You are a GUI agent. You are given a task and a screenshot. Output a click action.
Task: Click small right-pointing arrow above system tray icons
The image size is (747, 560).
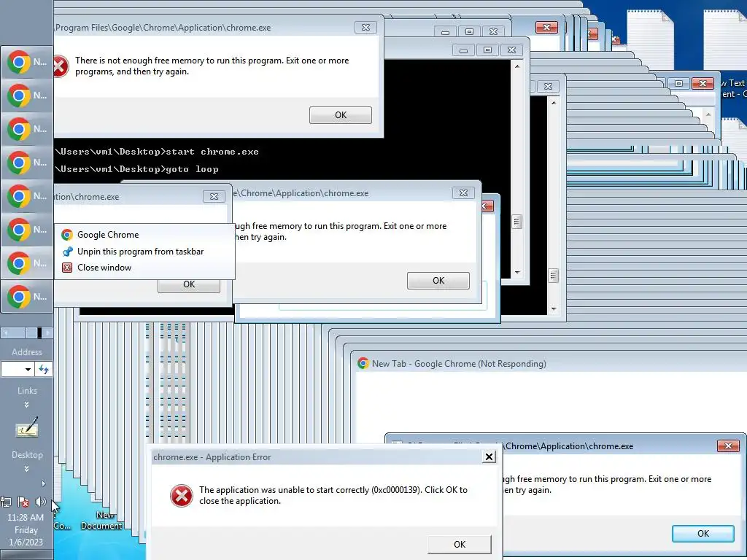pos(43,484)
